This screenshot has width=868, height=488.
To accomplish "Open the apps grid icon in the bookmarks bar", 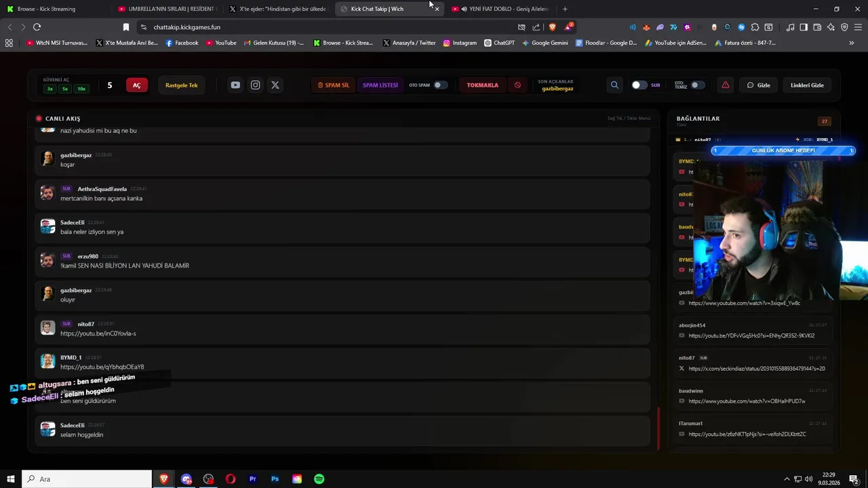I will [x=9, y=43].
